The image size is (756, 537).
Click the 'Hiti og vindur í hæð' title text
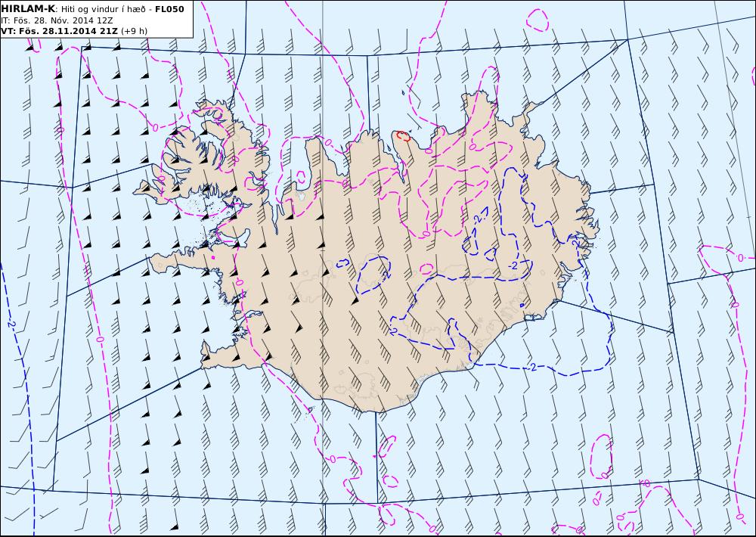pos(105,10)
